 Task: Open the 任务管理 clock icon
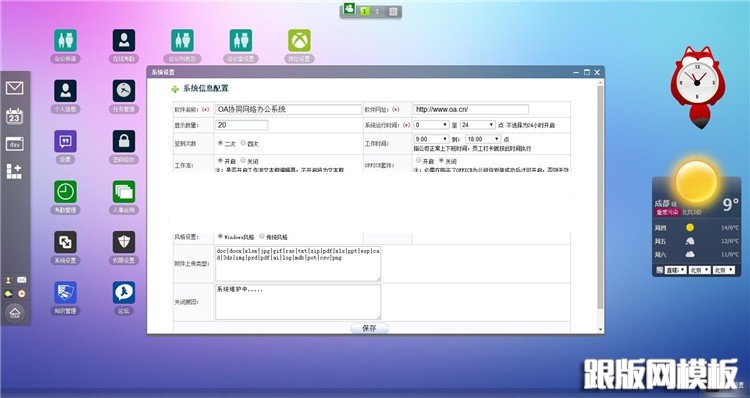(124, 91)
